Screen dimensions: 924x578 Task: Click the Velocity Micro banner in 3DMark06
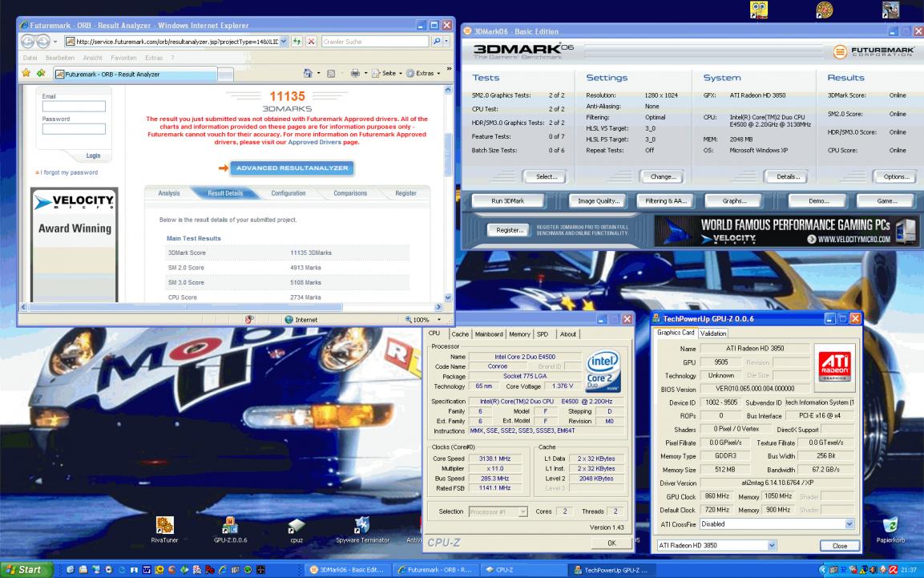point(785,230)
